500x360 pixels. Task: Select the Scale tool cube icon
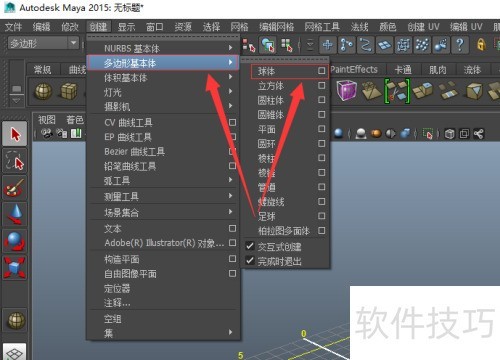[15, 268]
